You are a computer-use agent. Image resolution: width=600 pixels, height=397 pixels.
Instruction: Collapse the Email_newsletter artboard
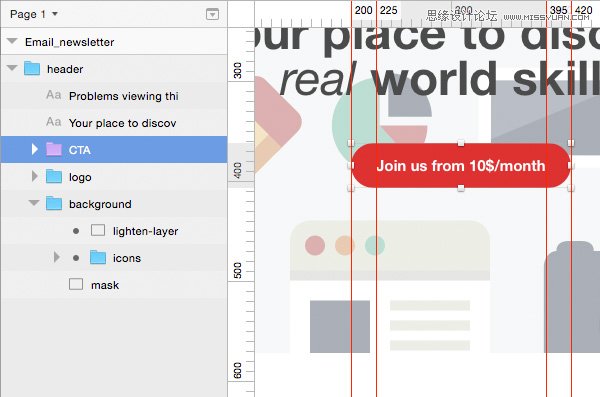12,41
